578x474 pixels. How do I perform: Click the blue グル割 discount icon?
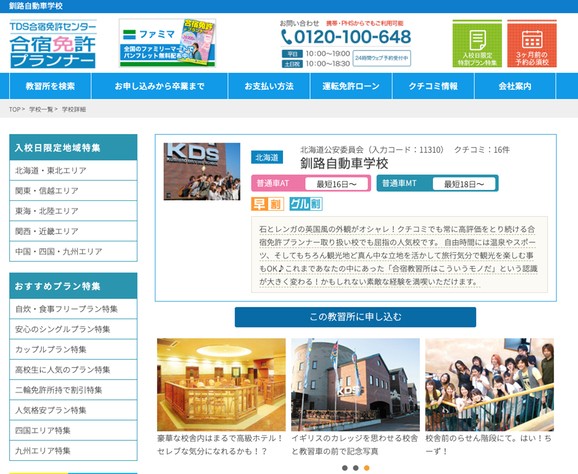(x=306, y=204)
